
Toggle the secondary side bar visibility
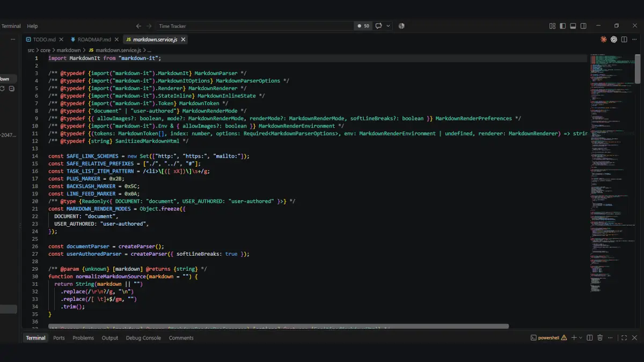(x=583, y=26)
